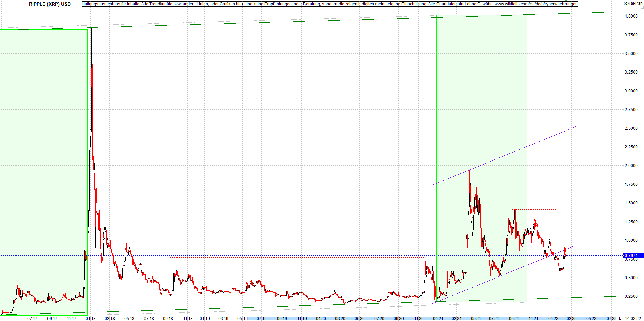Click the '05 19' date on the time axis
The width and height of the screenshot is (644, 321).
[243, 318]
